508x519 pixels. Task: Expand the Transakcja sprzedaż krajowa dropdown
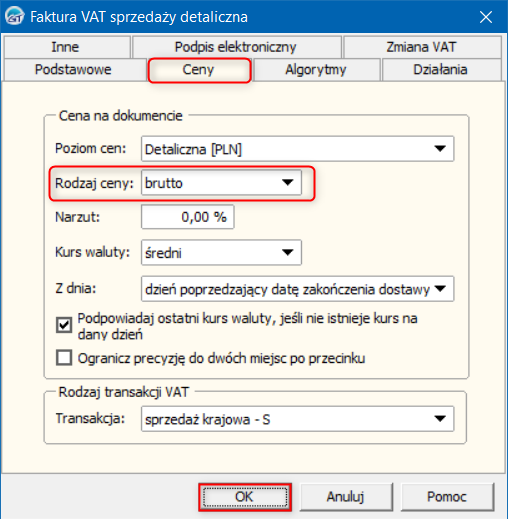(x=297, y=419)
